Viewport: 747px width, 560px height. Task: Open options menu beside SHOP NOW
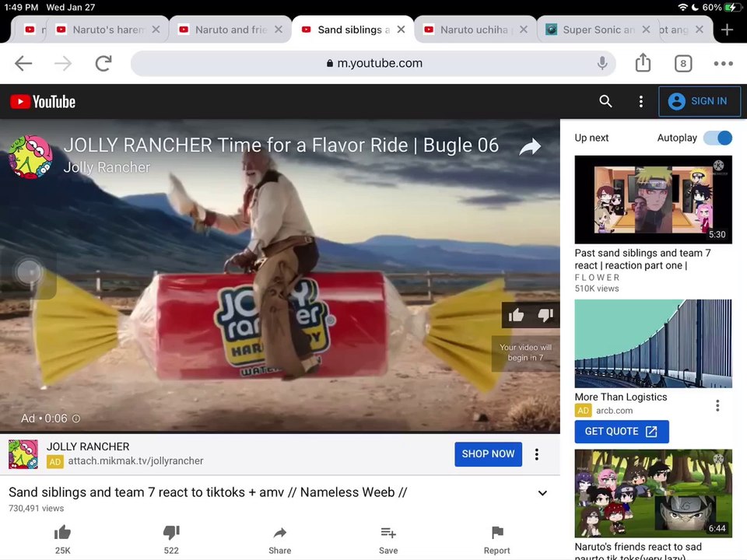tap(537, 454)
